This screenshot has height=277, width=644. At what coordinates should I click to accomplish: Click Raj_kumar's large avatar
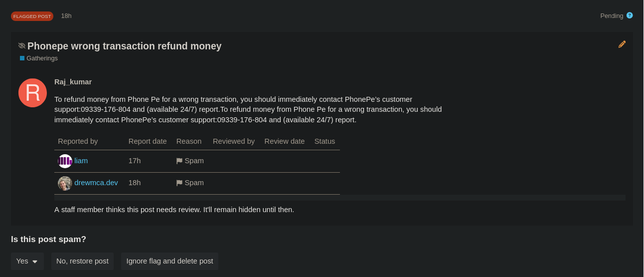click(32, 93)
